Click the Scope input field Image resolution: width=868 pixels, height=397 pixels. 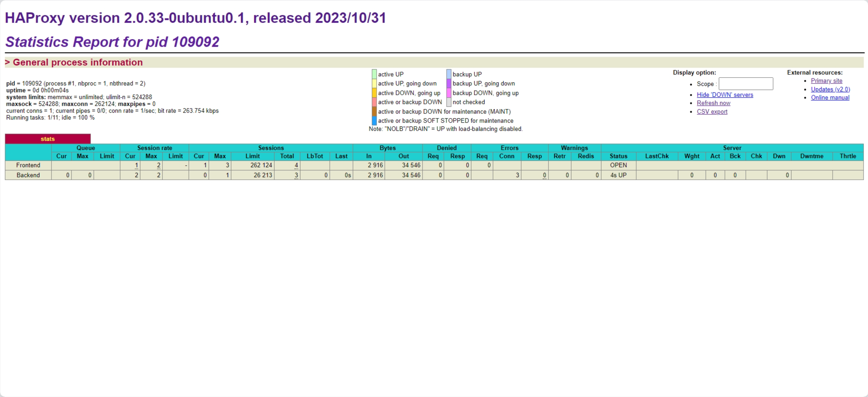point(746,84)
